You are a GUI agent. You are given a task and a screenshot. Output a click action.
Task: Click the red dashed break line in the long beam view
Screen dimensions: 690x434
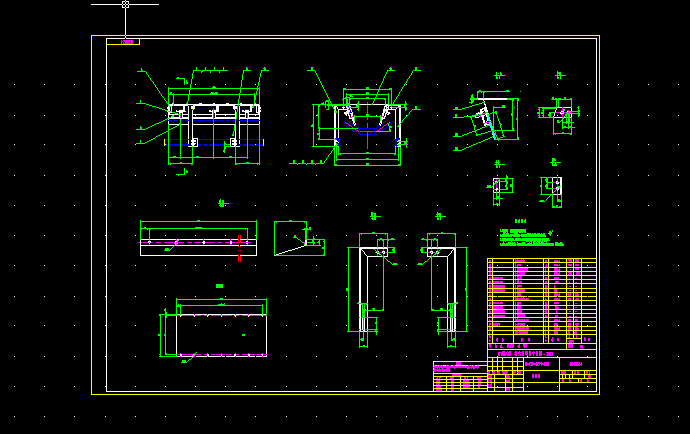[239, 248]
